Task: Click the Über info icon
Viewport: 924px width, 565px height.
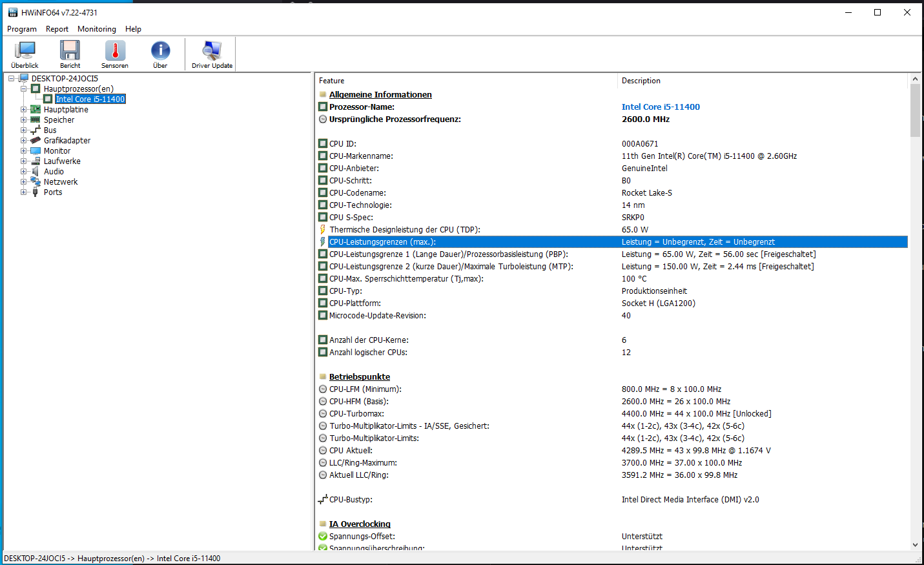Action: click(x=160, y=54)
